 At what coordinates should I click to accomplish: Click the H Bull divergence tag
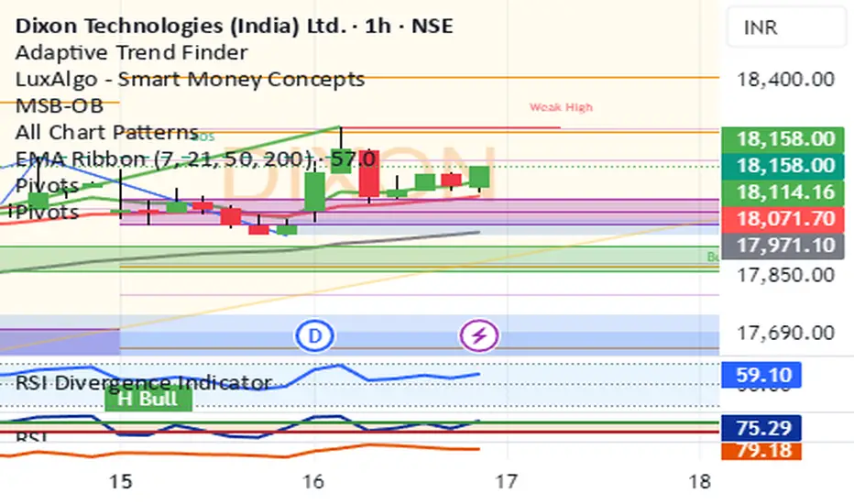(x=148, y=399)
